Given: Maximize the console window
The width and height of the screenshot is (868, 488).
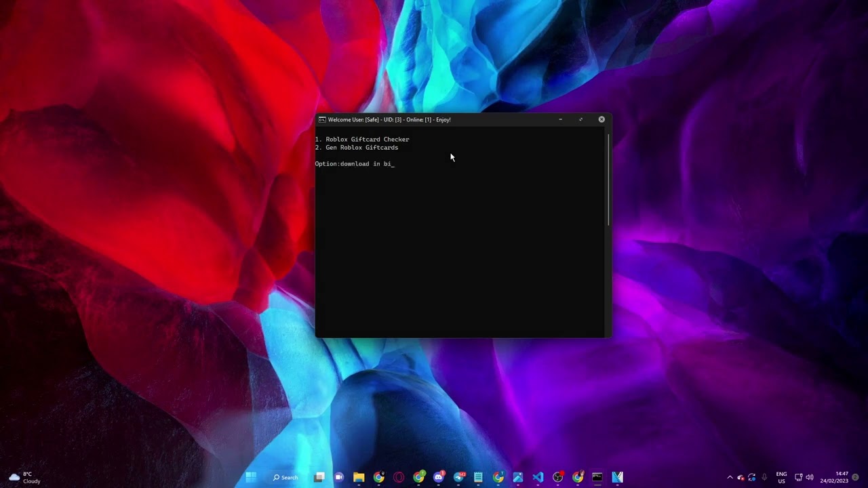Looking at the screenshot, I should (x=580, y=119).
